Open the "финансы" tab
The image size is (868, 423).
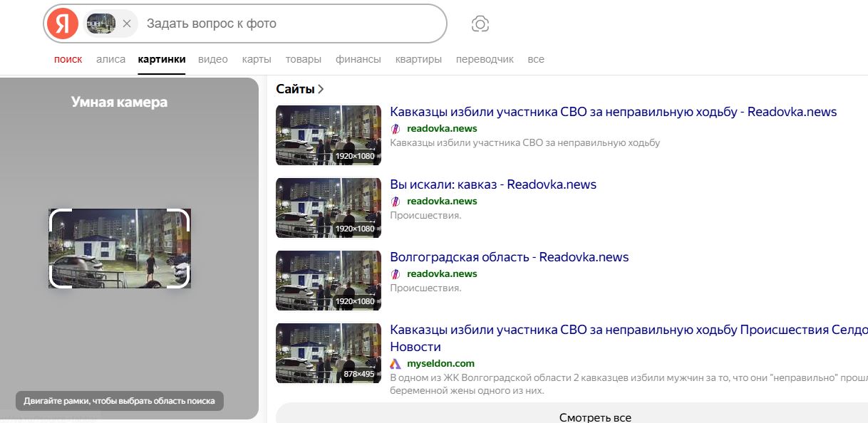tap(358, 59)
